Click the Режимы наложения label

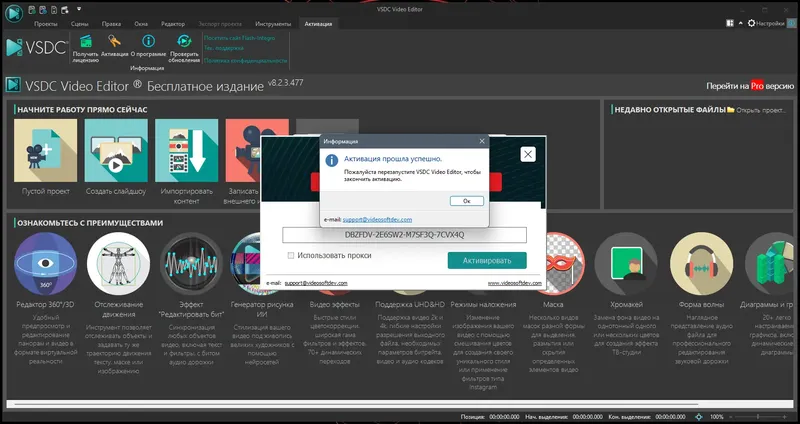(x=483, y=305)
